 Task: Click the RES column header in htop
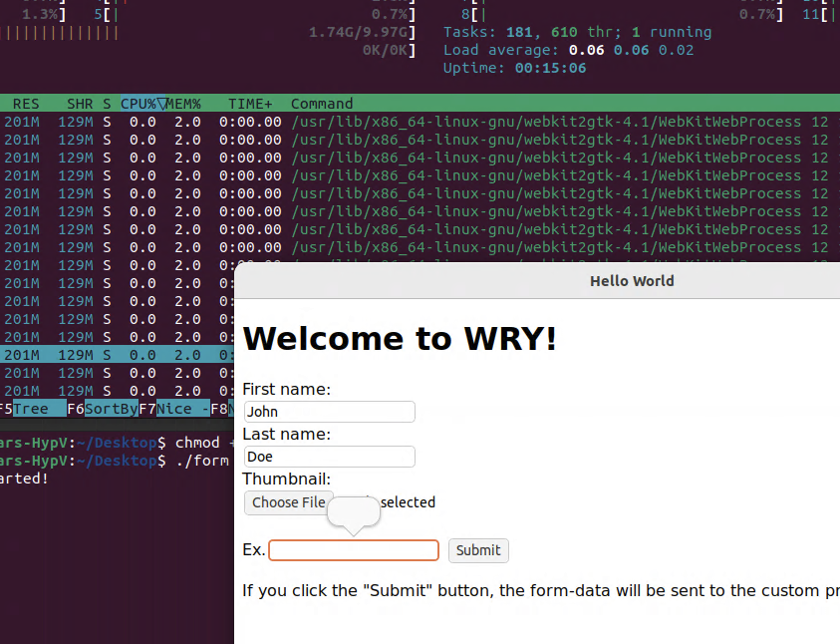[x=26, y=104]
